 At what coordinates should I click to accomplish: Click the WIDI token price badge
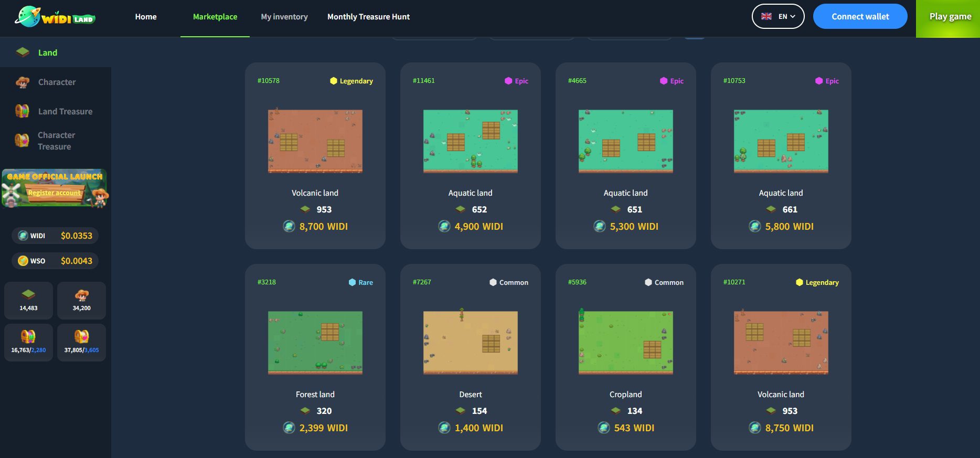pyautogui.click(x=55, y=236)
